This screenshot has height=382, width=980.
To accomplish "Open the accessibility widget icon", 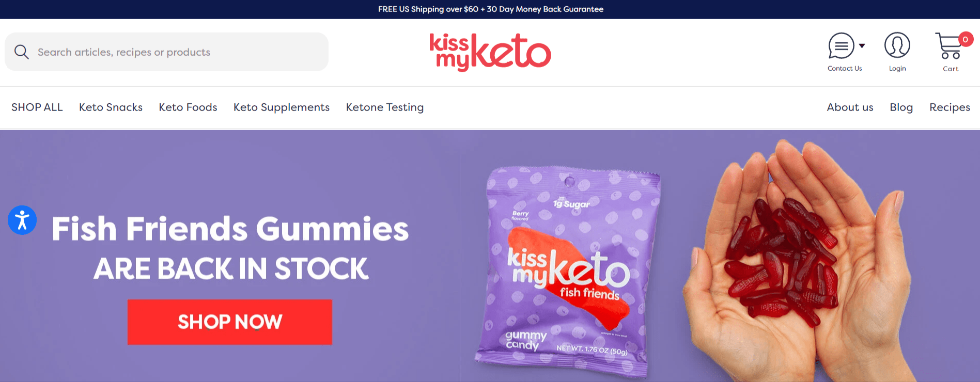I will [22, 220].
